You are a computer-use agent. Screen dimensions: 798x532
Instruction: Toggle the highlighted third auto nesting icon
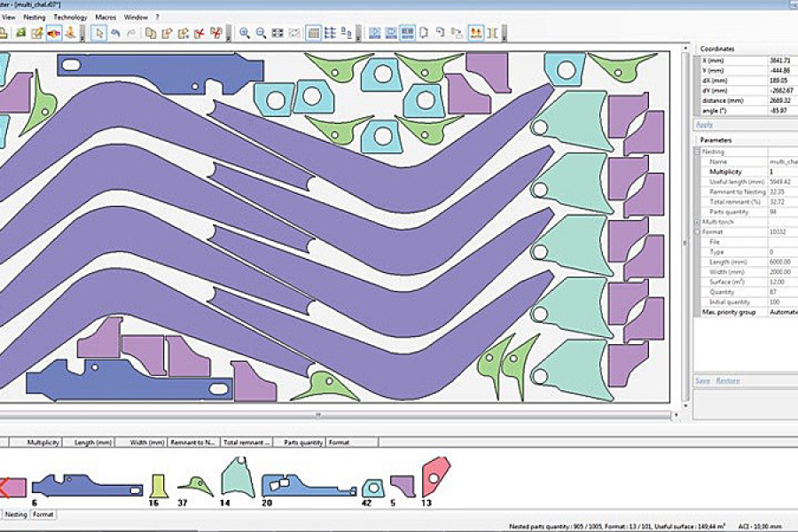point(407,33)
